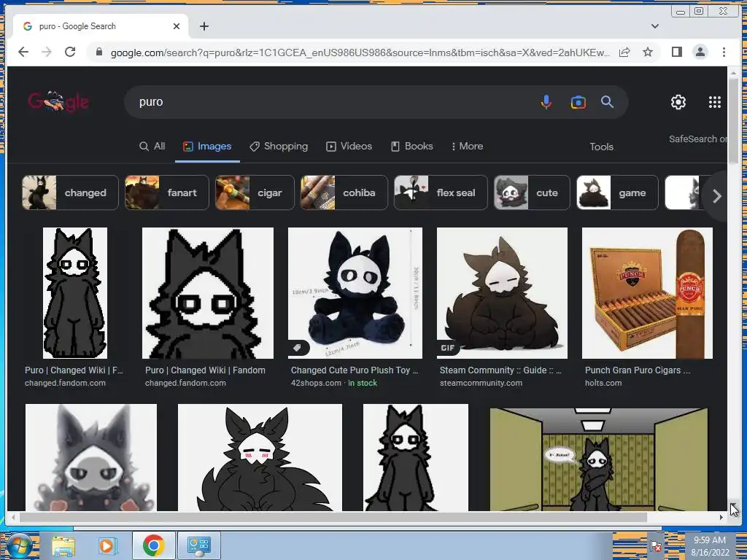Click the holts.com source text

tap(603, 383)
